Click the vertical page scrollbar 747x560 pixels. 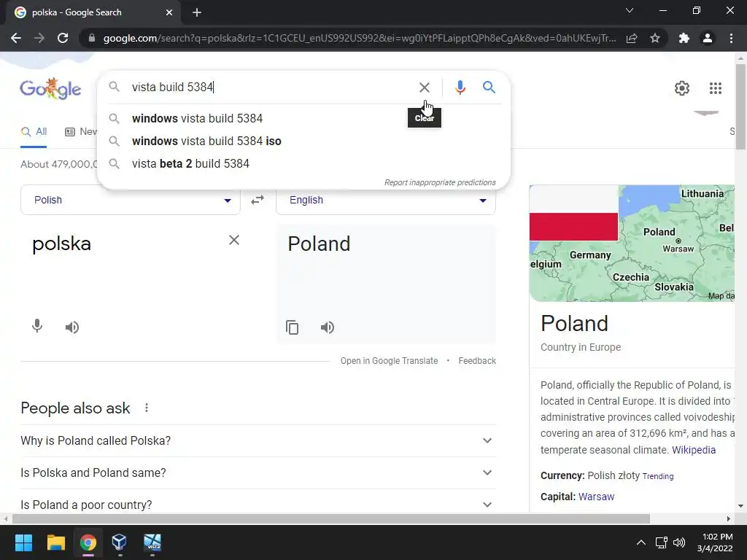(740, 107)
